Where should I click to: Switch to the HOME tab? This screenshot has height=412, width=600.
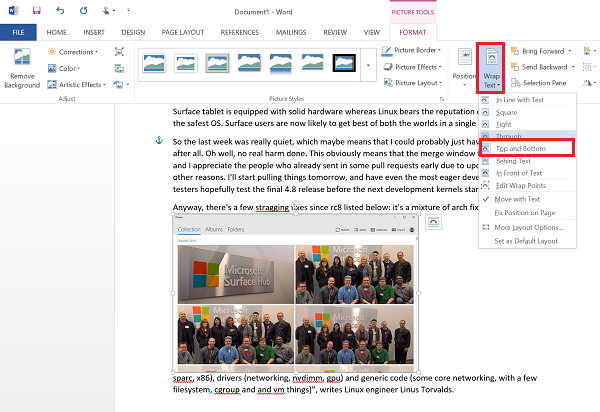57,33
